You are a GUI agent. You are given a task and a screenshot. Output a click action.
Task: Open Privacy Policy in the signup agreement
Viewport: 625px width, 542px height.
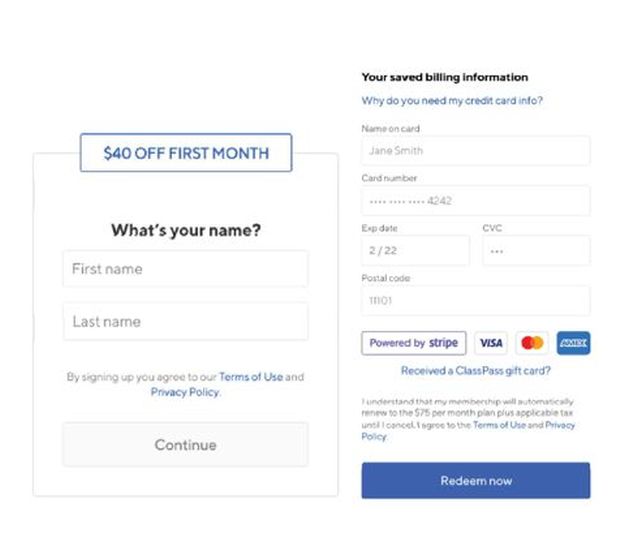[185, 392]
